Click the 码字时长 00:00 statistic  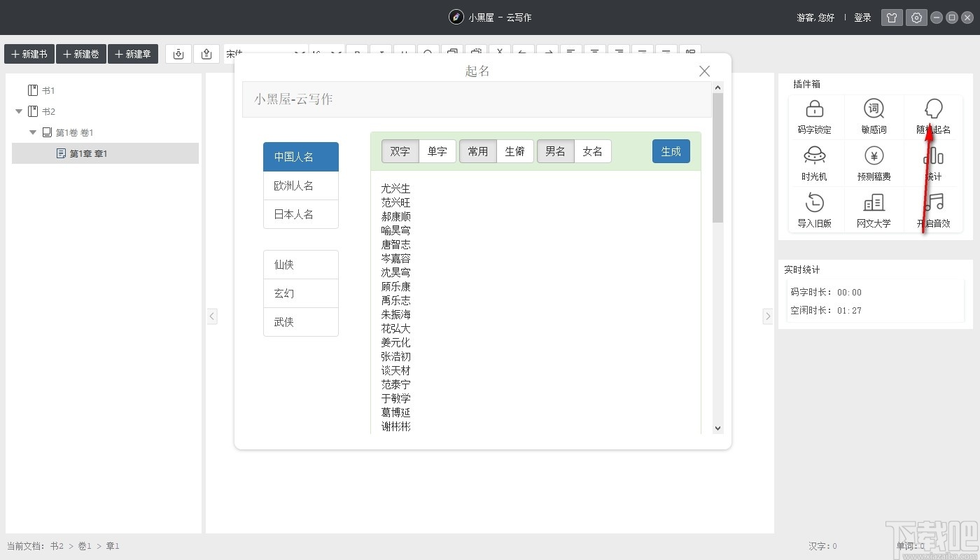coord(826,292)
